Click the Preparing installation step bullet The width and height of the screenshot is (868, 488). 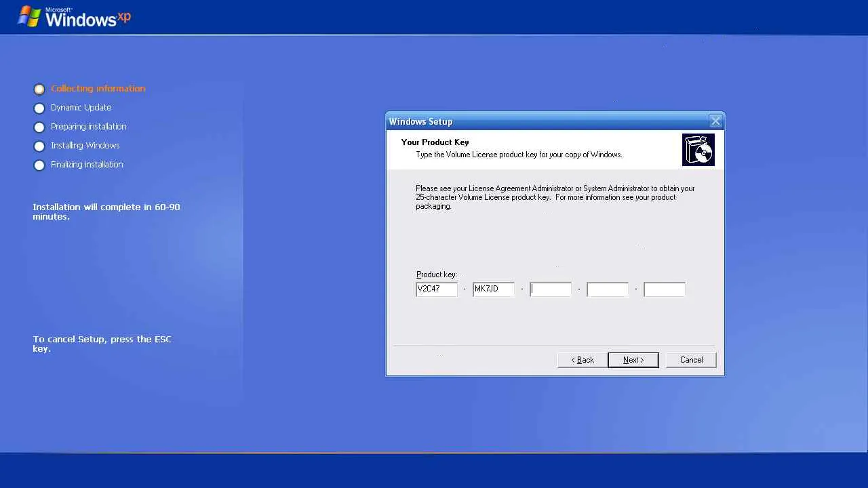[39, 127]
